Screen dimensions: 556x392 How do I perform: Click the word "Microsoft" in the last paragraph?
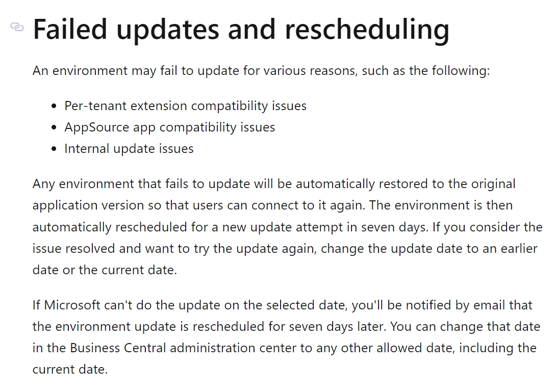pos(72,305)
